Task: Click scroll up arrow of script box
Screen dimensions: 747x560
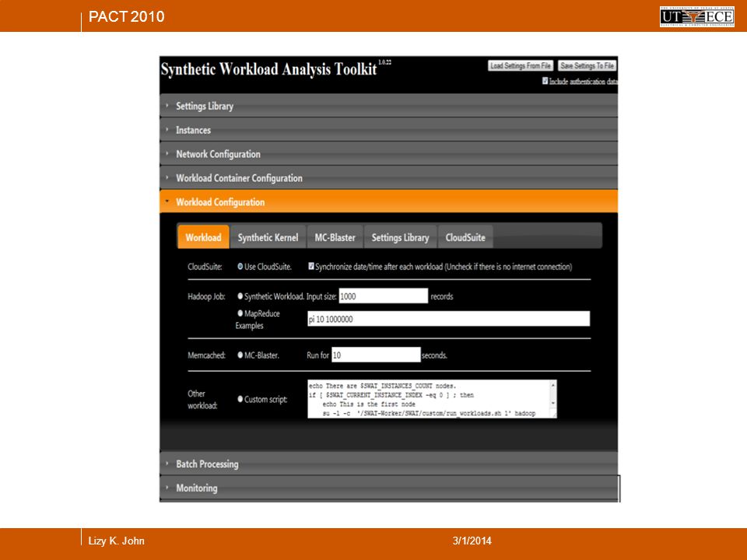Action: pyautogui.click(x=553, y=385)
